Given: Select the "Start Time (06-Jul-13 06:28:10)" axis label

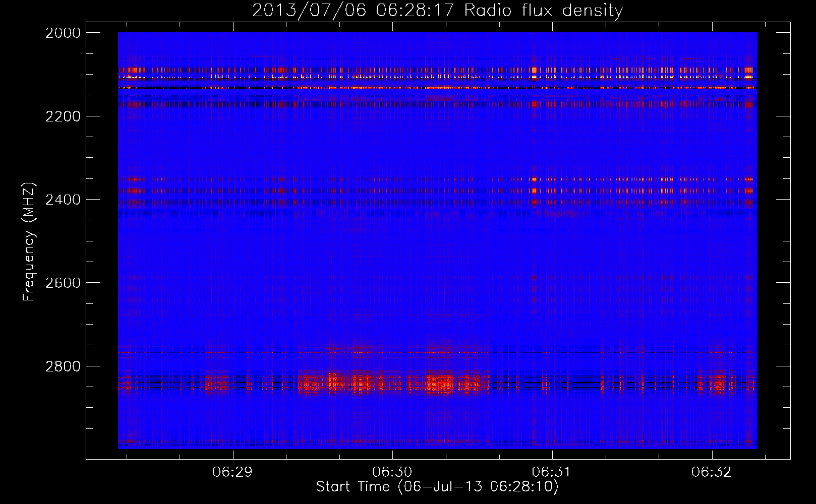Looking at the screenshot, I should (437, 487).
